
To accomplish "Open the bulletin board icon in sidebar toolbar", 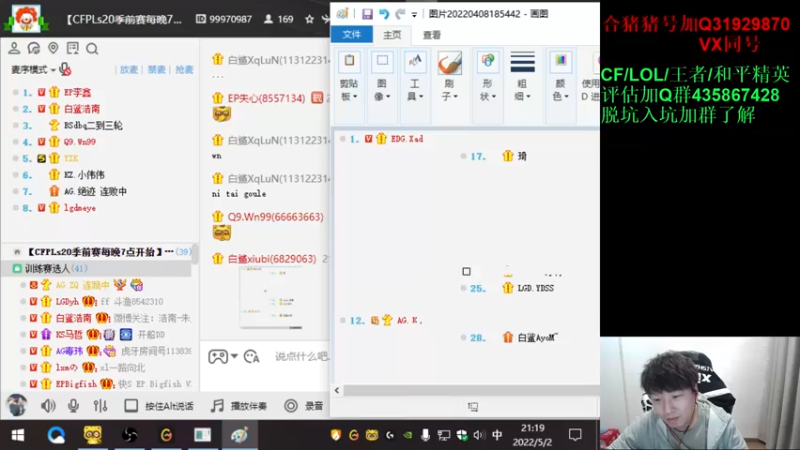I will click(72, 48).
